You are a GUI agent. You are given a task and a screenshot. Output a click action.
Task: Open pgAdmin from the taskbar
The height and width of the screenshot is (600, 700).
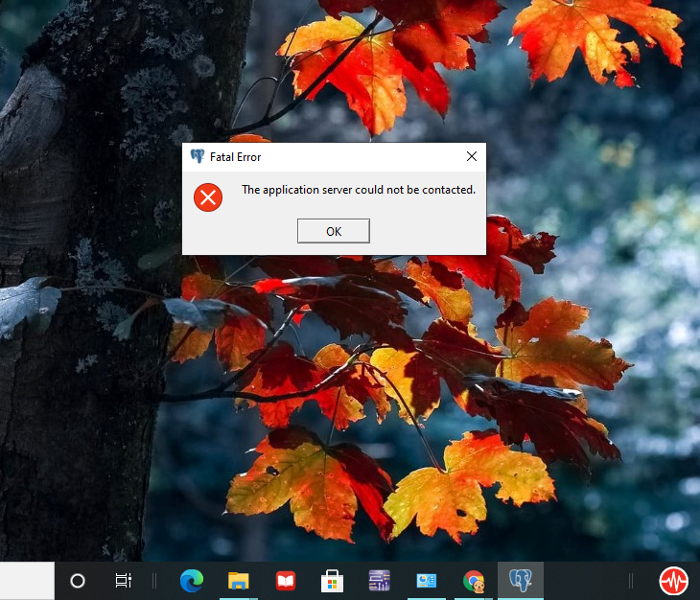[521, 581]
